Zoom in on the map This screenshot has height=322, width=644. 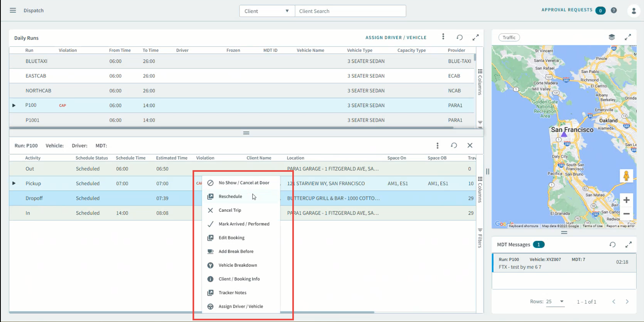[626, 200]
